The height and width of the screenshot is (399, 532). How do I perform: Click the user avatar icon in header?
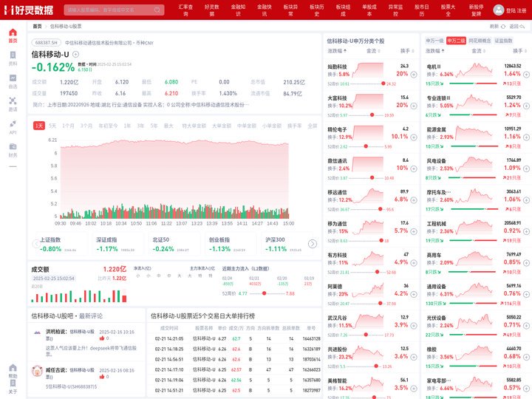pos(499,10)
